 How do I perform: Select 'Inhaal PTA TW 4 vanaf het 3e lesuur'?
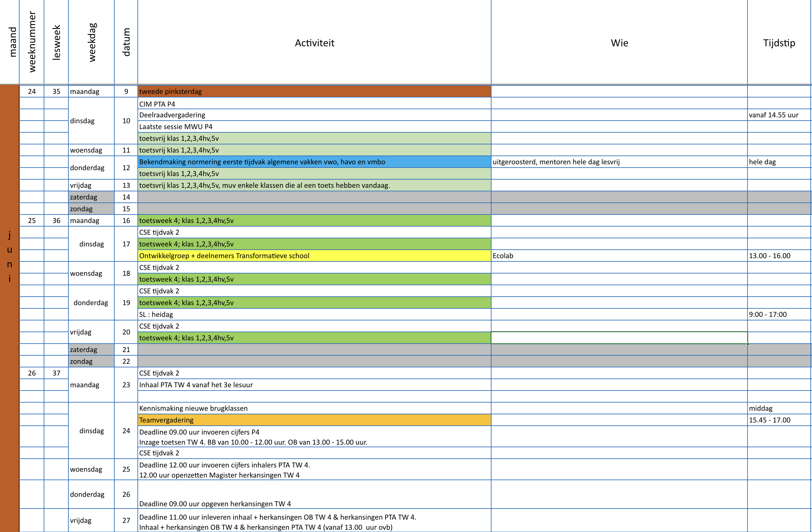(314, 385)
